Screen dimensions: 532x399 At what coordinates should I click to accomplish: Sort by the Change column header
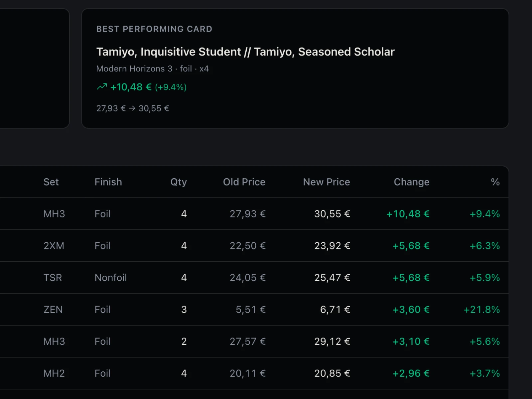[411, 182]
